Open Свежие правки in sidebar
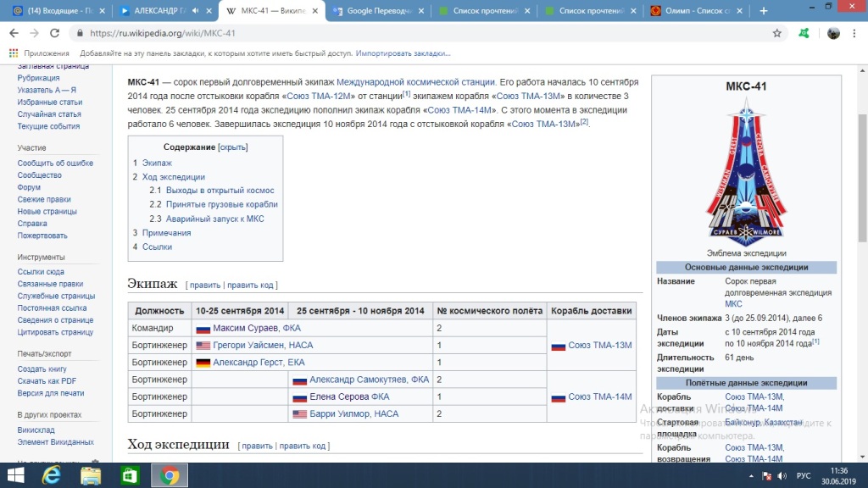 coord(44,199)
